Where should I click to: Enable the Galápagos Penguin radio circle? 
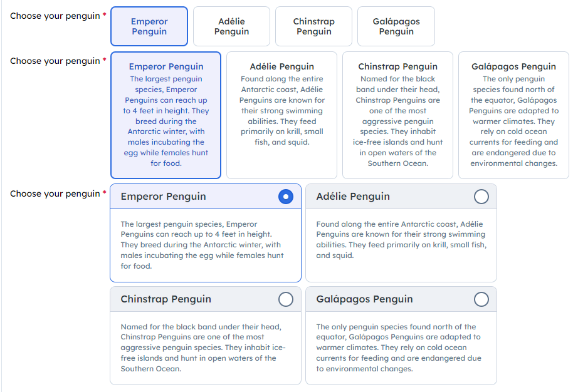[x=481, y=299]
